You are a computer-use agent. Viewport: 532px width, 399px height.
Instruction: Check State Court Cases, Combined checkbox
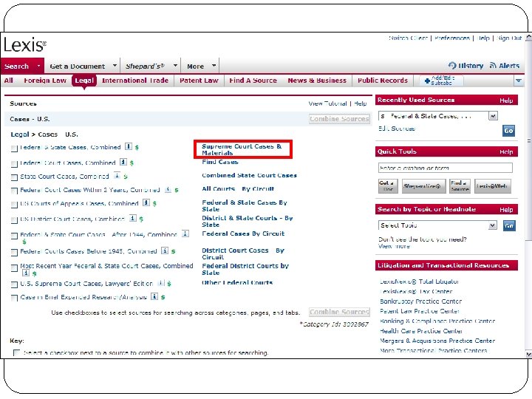[x=14, y=178]
